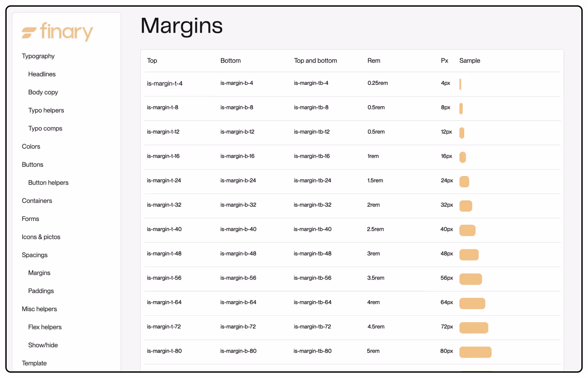Open Typo comps

click(45, 128)
